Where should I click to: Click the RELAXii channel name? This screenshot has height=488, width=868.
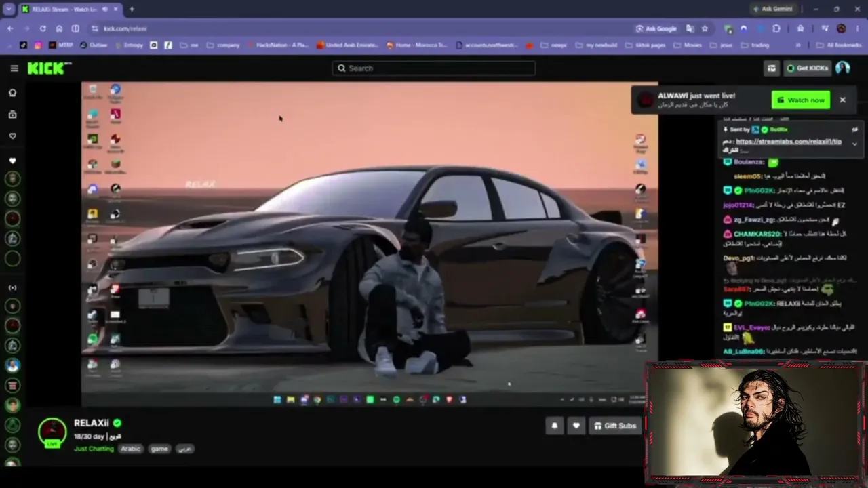click(x=92, y=423)
